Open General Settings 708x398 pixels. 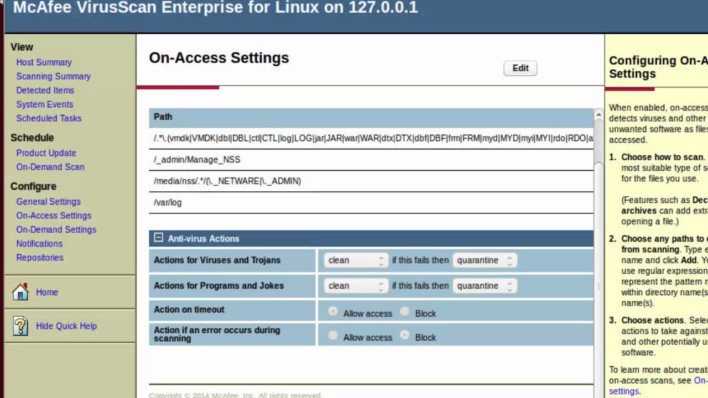48,202
